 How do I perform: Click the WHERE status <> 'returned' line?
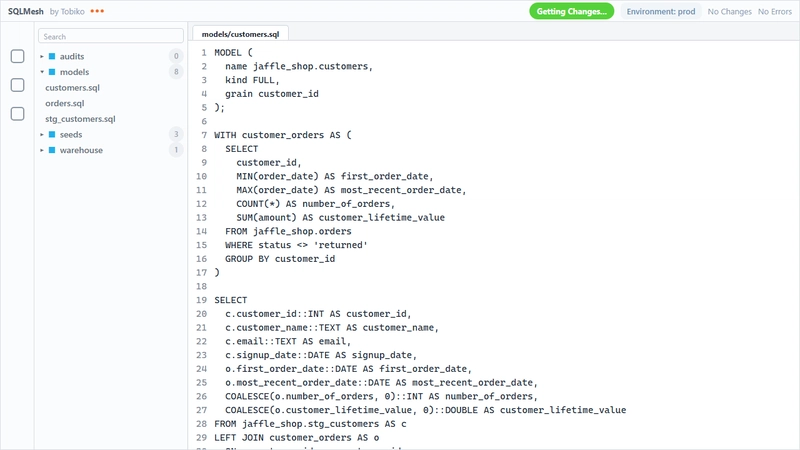[x=296, y=245]
